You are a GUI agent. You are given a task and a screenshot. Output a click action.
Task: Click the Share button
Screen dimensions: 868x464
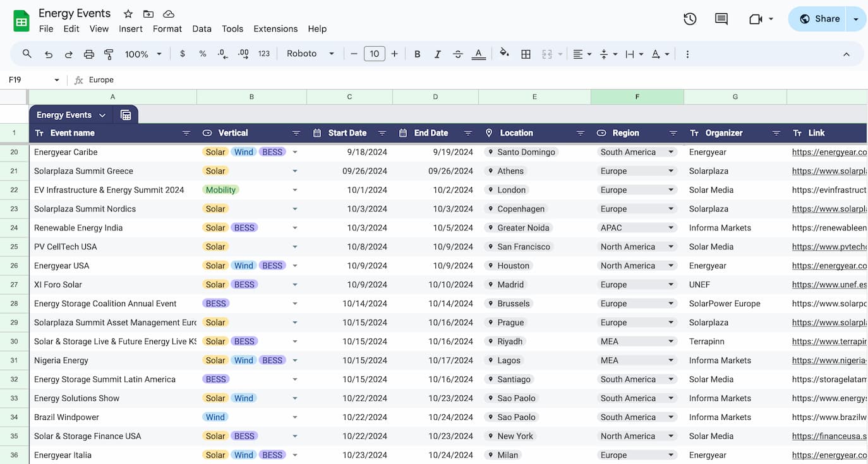coord(819,19)
